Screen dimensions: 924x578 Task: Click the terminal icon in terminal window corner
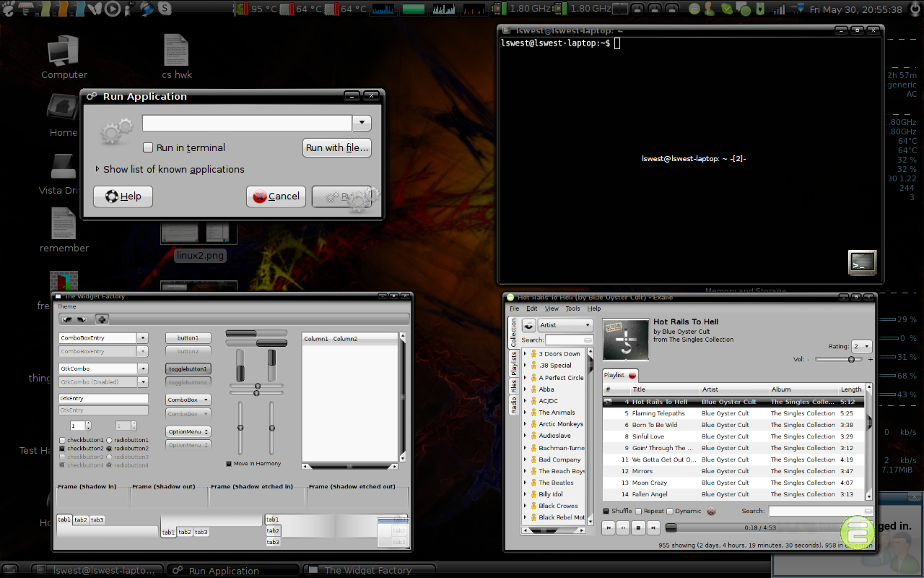tap(862, 262)
